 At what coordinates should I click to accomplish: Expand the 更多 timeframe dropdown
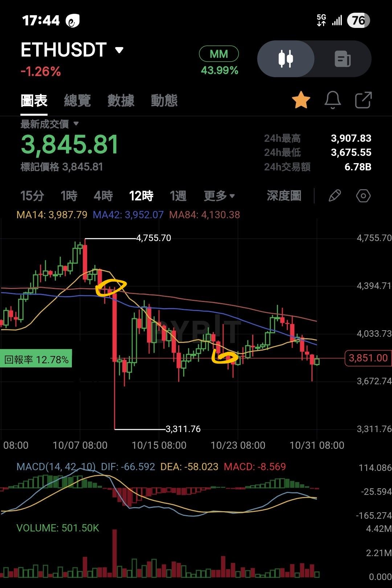(x=219, y=196)
